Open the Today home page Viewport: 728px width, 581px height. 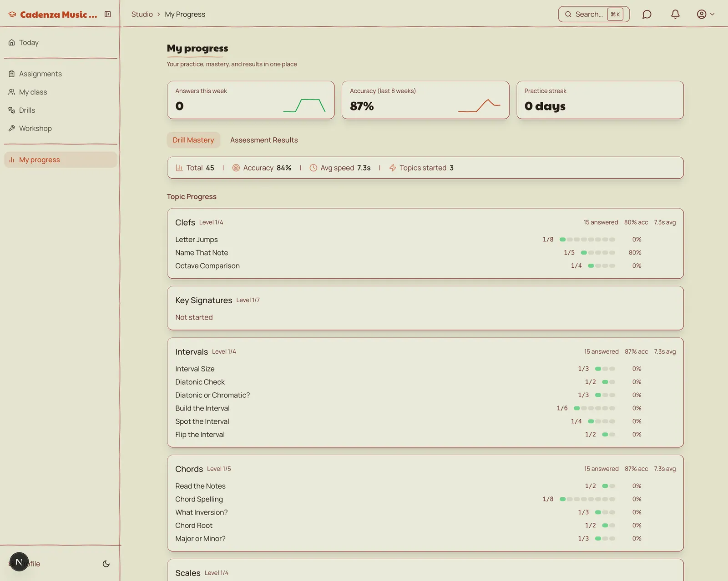click(x=61, y=42)
